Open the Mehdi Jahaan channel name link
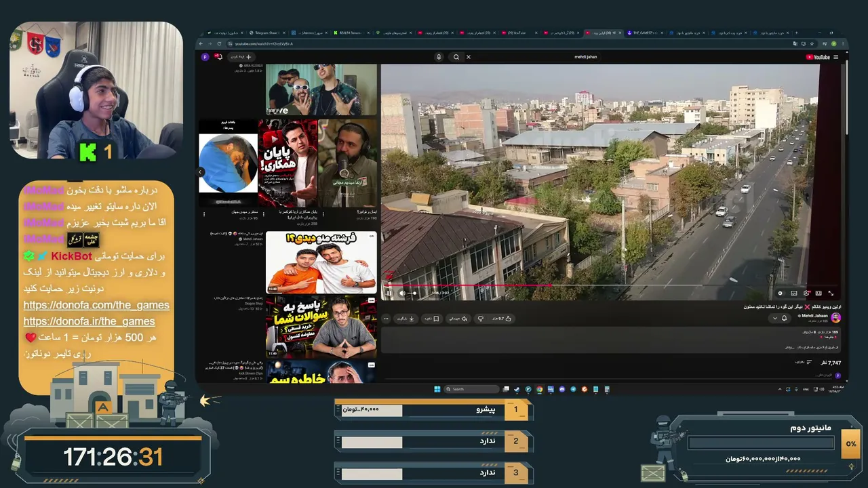This screenshot has width=868, height=488. [814, 315]
